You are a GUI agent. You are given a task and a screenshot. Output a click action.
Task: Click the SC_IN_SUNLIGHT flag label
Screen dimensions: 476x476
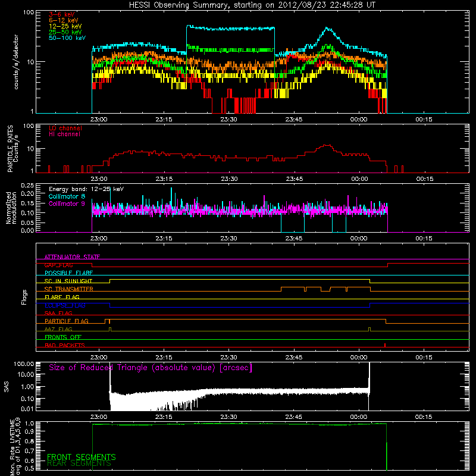pyautogui.click(x=68, y=281)
